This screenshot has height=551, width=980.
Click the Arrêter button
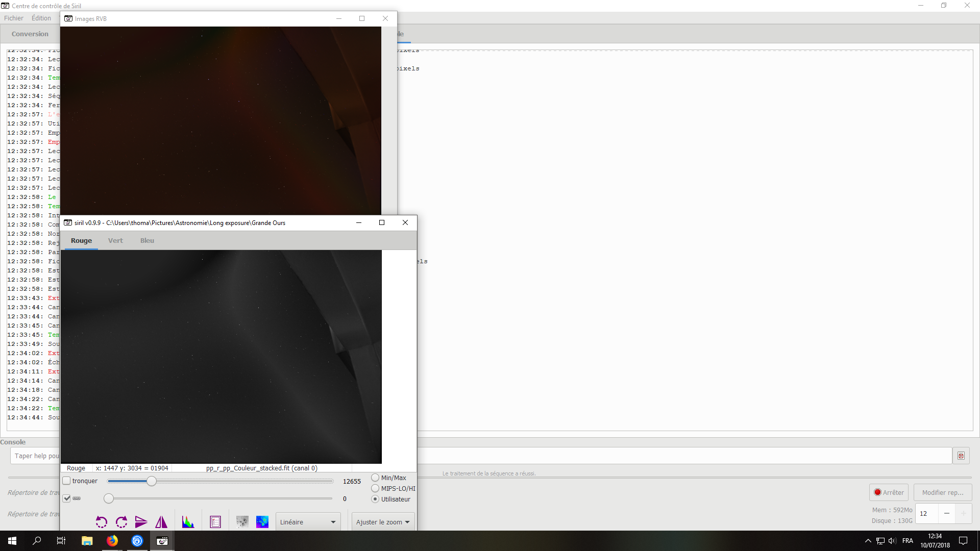pos(889,492)
